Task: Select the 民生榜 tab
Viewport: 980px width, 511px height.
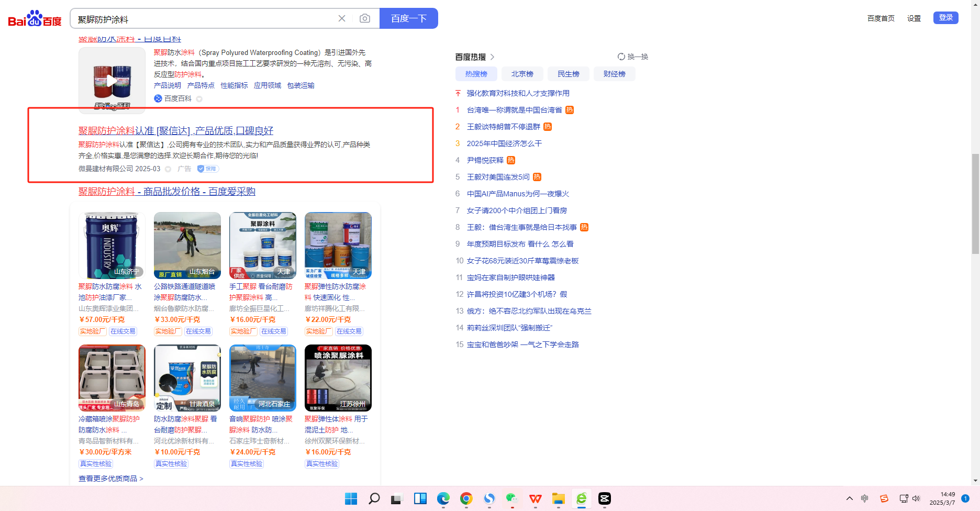Action: point(568,74)
